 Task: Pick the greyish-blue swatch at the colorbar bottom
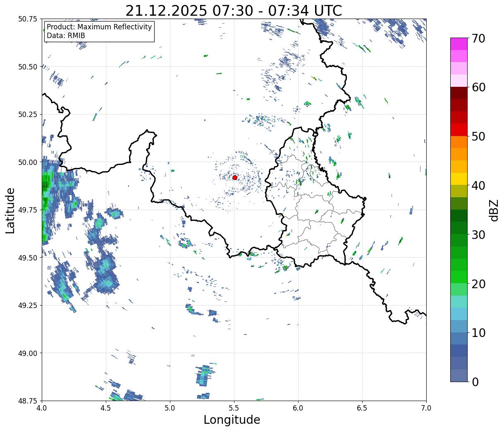[459, 375]
